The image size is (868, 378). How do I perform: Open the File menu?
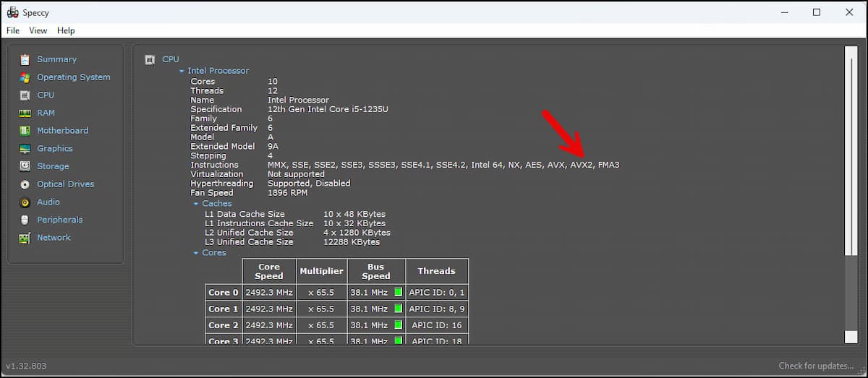click(x=13, y=30)
